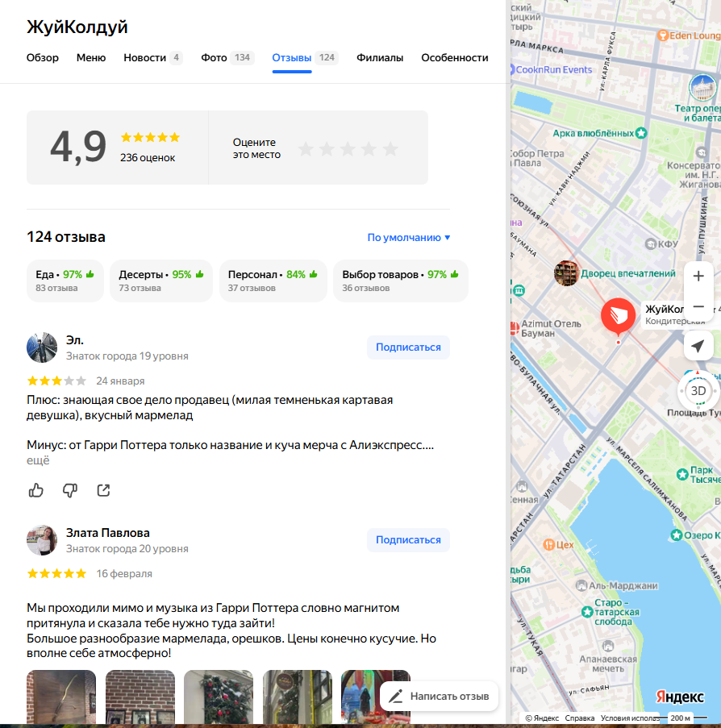Zoom in on the map
The image size is (721, 728).
[x=698, y=277]
